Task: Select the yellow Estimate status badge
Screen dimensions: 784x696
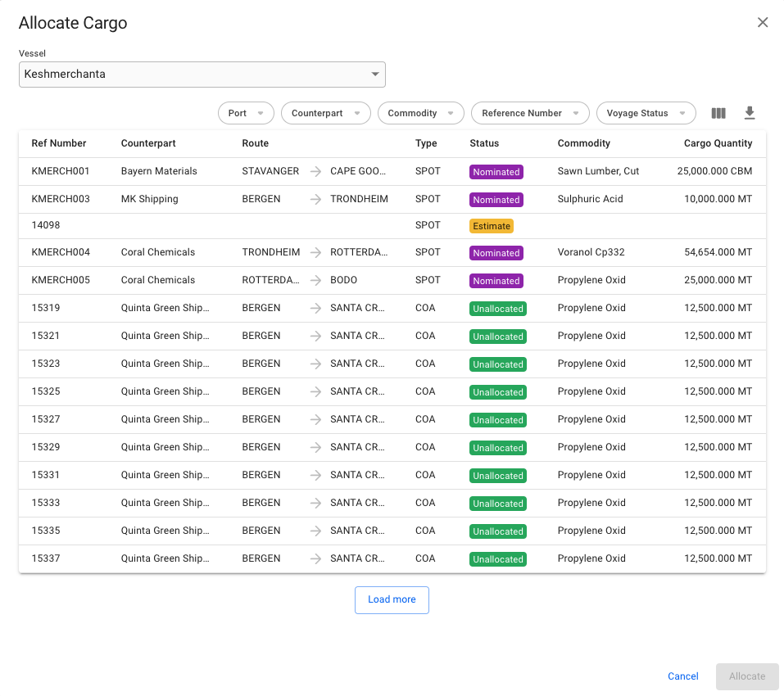Action: (492, 226)
